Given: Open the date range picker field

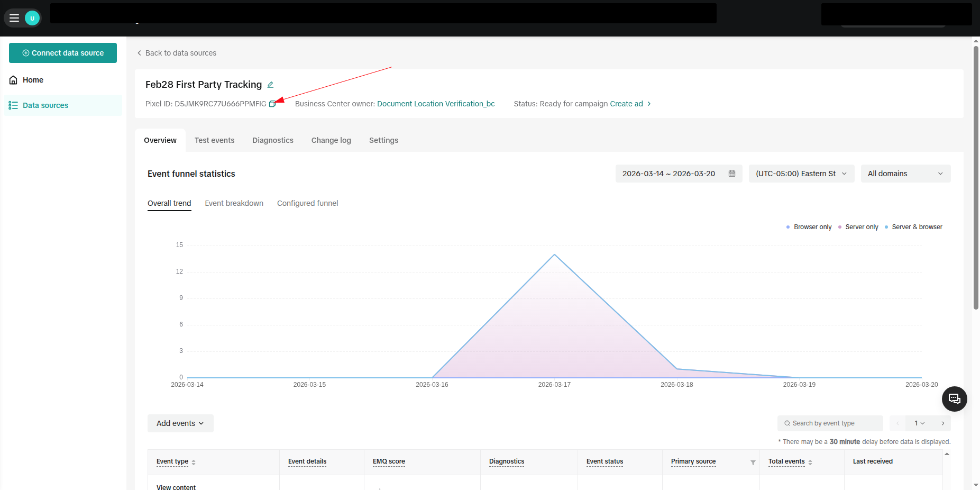Looking at the screenshot, I should 679,174.
